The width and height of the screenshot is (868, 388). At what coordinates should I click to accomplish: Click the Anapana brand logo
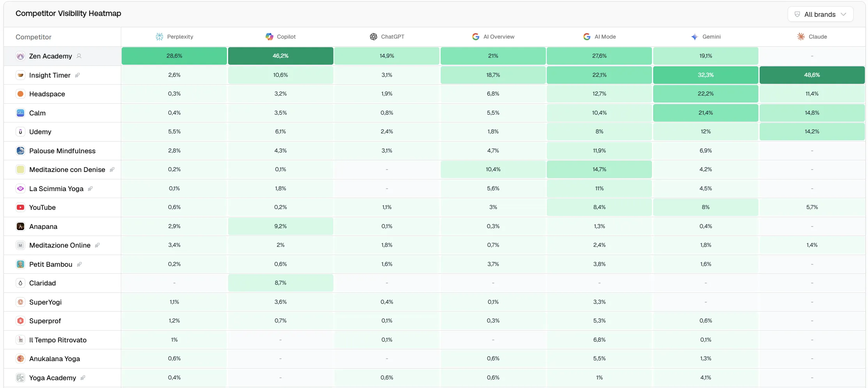coord(21,227)
